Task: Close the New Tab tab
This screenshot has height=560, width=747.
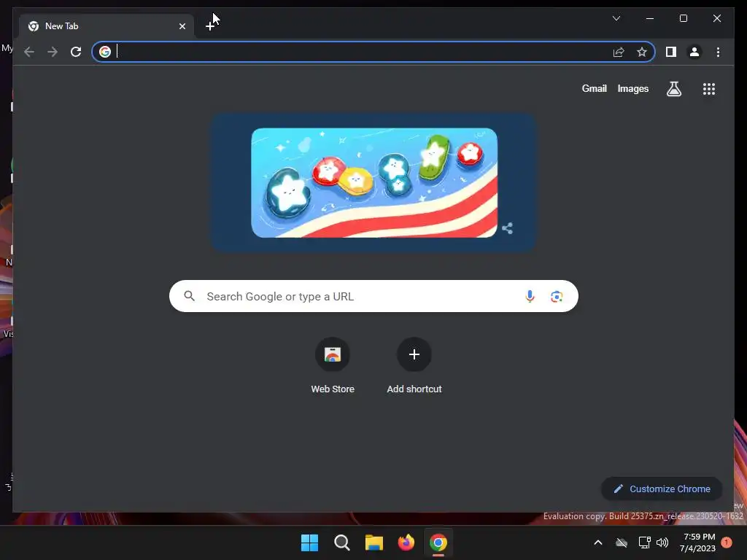Action: (182, 26)
